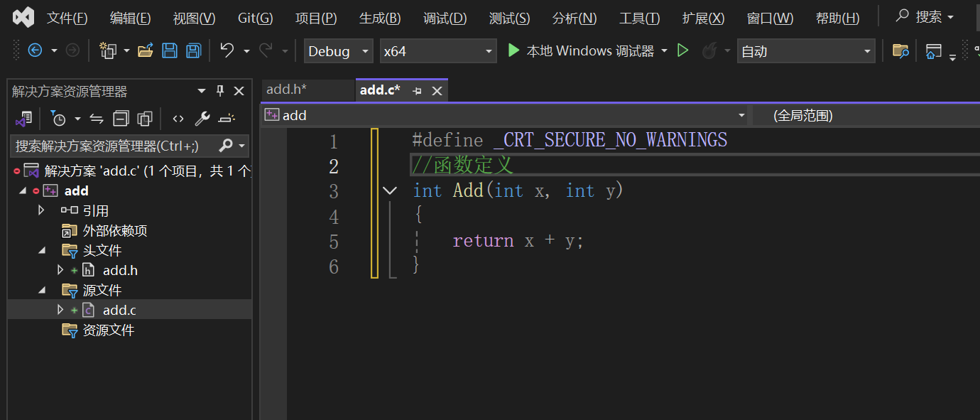
Task: Open the 视图(V) menu
Action: (x=194, y=18)
